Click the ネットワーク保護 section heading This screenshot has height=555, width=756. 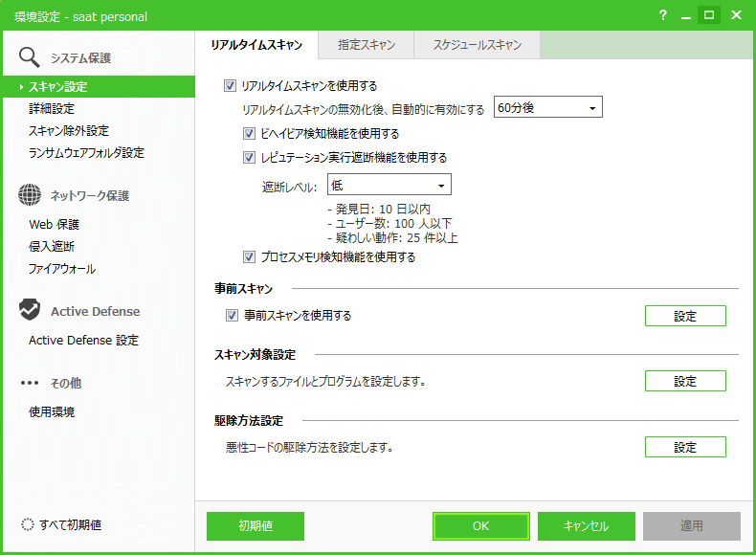coord(90,196)
